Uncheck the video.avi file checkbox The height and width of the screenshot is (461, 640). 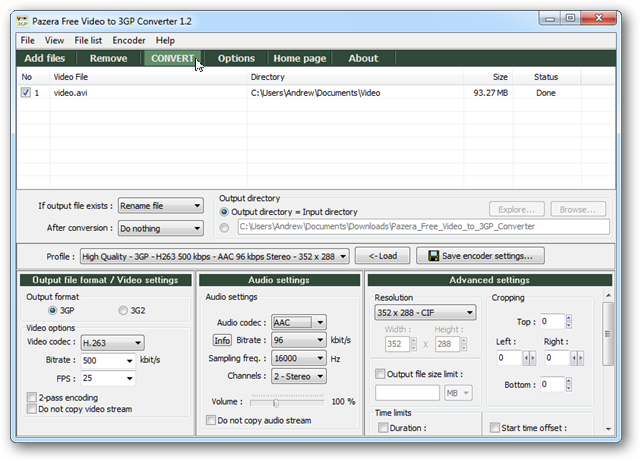pyautogui.click(x=26, y=93)
